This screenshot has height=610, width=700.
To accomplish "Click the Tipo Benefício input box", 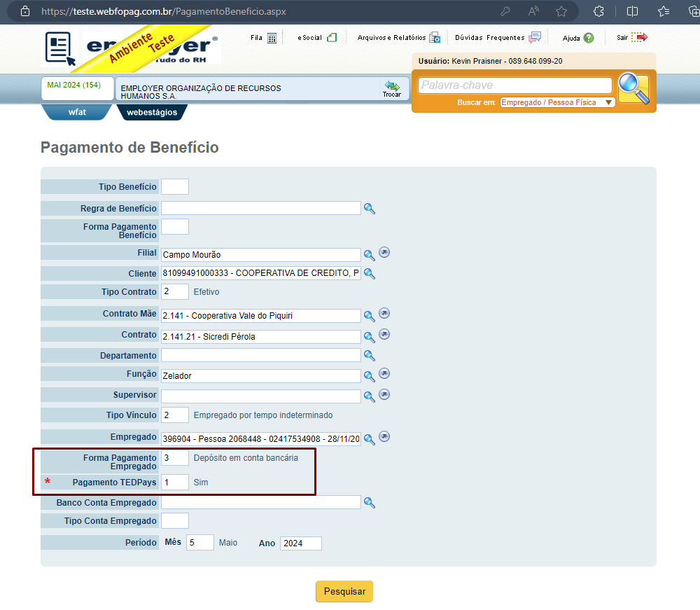I will [x=175, y=187].
